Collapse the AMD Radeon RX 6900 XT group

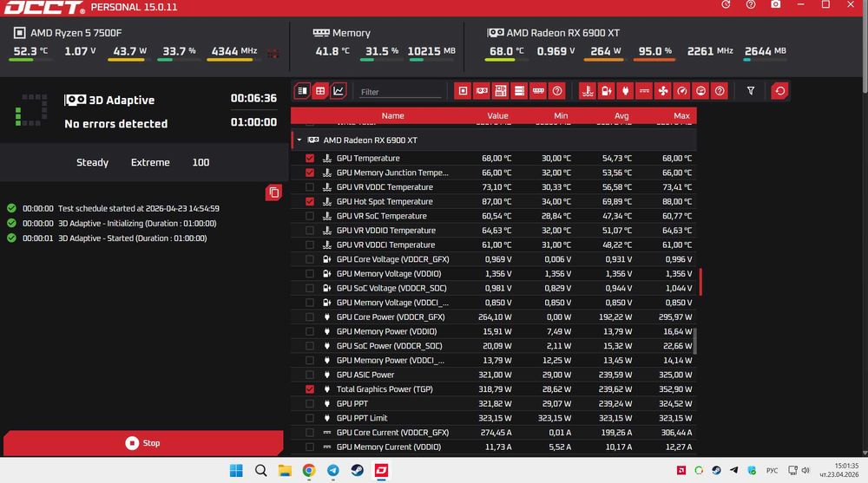pyautogui.click(x=299, y=140)
